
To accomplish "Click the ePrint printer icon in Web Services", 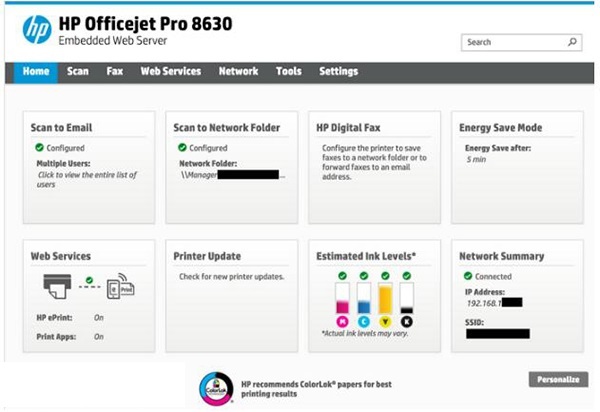I will click(x=57, y=287).
